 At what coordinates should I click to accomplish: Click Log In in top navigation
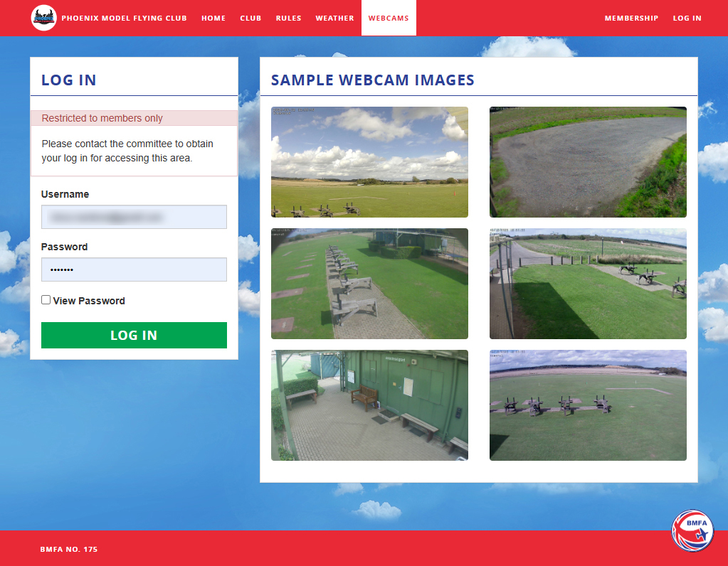tap(687, 18)
